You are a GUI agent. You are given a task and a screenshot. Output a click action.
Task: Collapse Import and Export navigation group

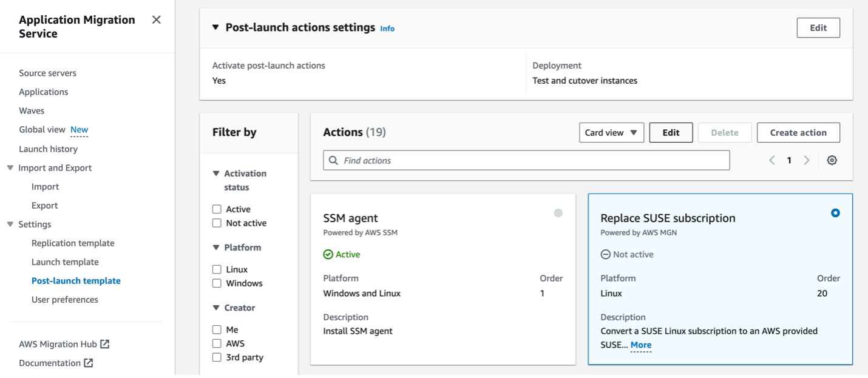10,168
